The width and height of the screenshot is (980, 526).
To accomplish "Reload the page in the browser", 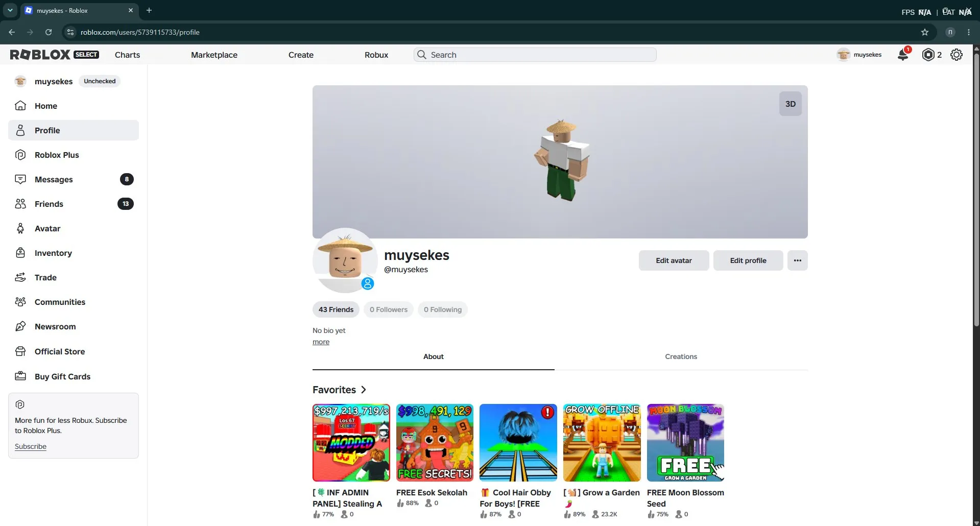I will pyautogui.click(x=49, y=32).
